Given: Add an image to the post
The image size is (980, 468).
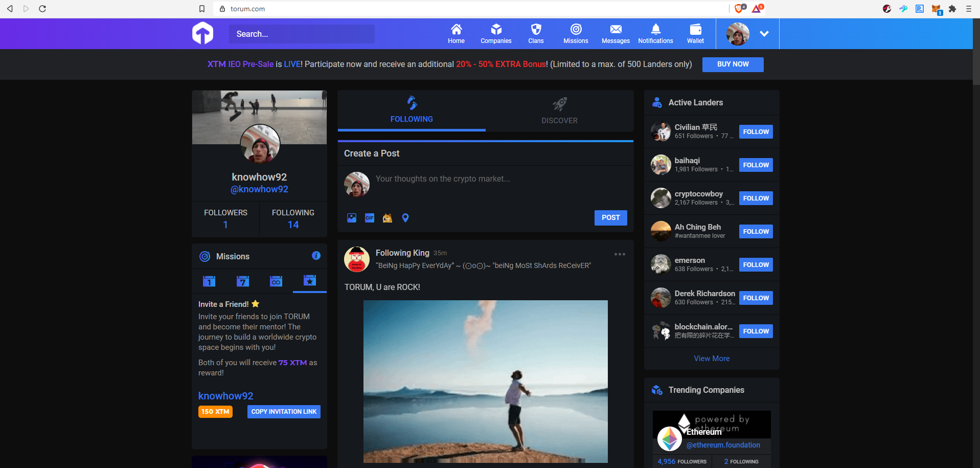Looking at the screenshot, I should 352,218.
